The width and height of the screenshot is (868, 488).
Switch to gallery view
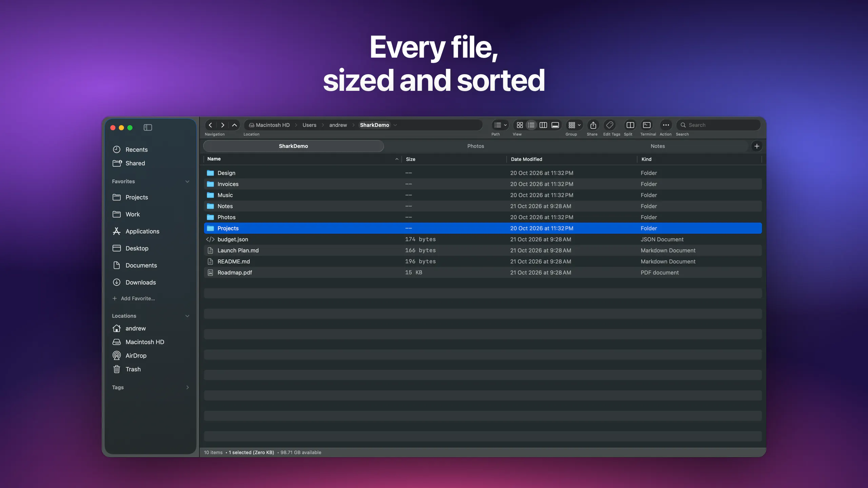(555, 125)
